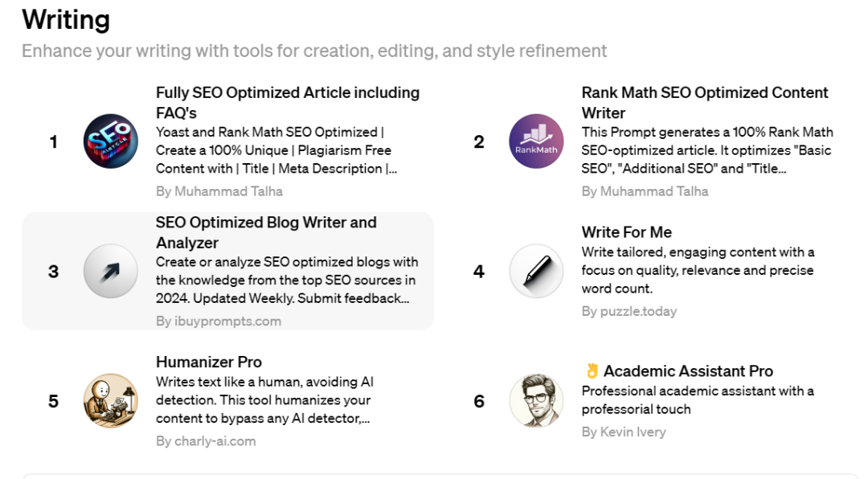
Task: Choose the Humanizer Pro typewriter avatar
Action: [x=111, y=400]
